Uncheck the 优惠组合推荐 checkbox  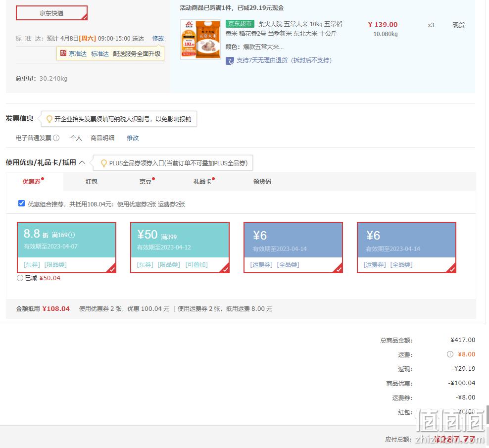pos(21,203)
